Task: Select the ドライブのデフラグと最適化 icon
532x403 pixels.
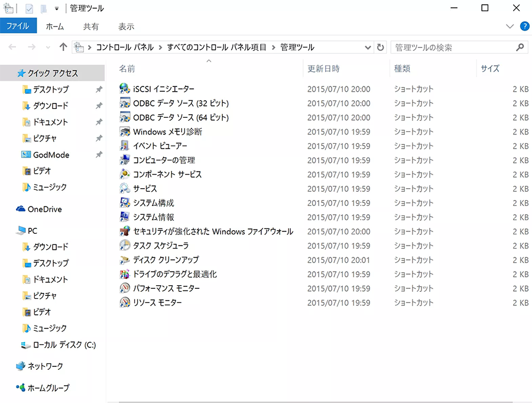Action: click(125, 274)
